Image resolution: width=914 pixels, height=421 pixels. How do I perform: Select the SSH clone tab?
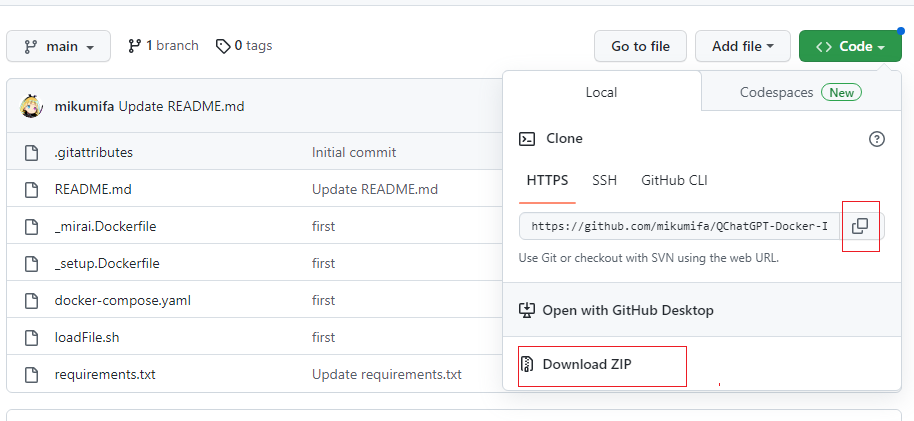(x=604, y=181)
